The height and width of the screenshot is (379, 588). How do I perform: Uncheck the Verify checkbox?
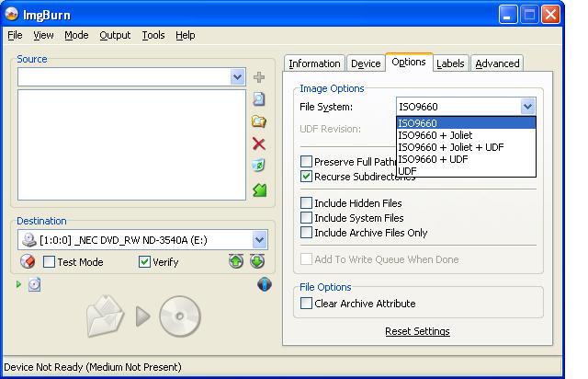[144, 262]
